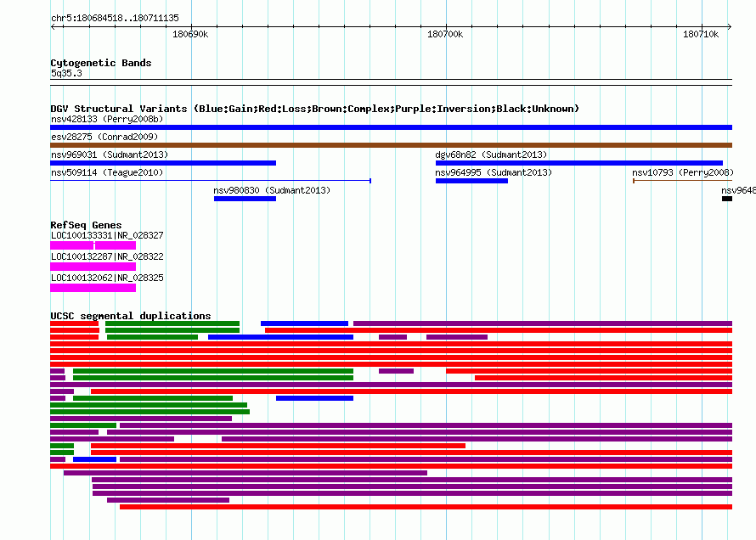756x540 pixels.
Task: Select the blue nsv964995 variant bar
Action: click(x=471, y=181)
